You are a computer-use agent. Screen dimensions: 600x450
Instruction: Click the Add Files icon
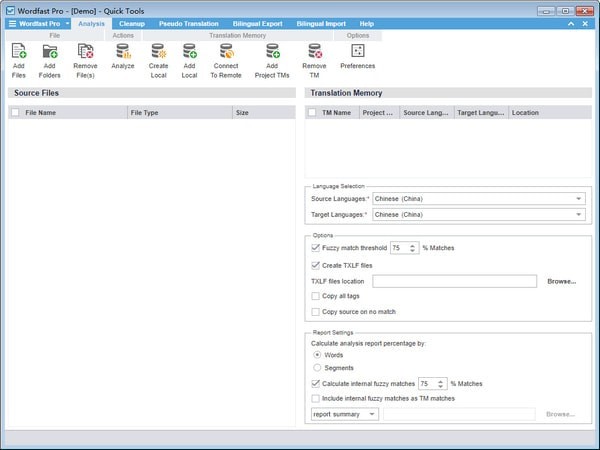point(19,51)
